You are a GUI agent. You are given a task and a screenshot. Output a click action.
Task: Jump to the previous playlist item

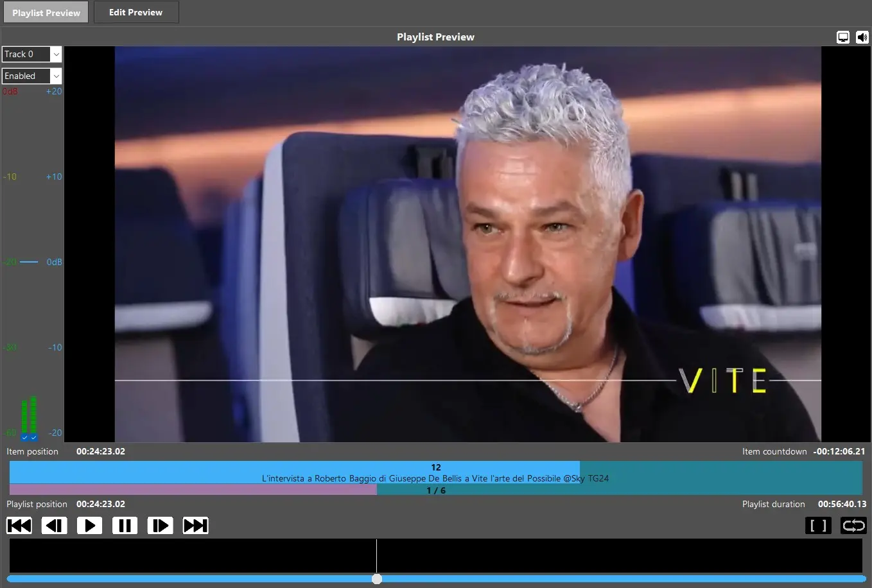pos(19,526)
